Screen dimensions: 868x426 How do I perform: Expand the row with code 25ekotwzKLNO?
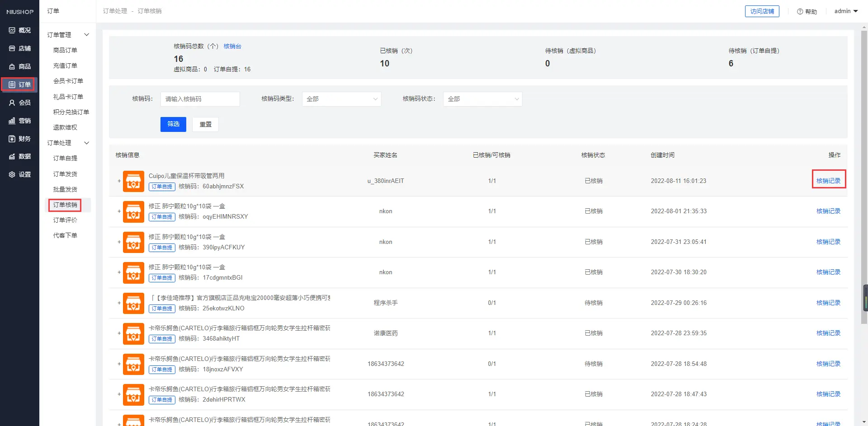[x=119, y=303]
